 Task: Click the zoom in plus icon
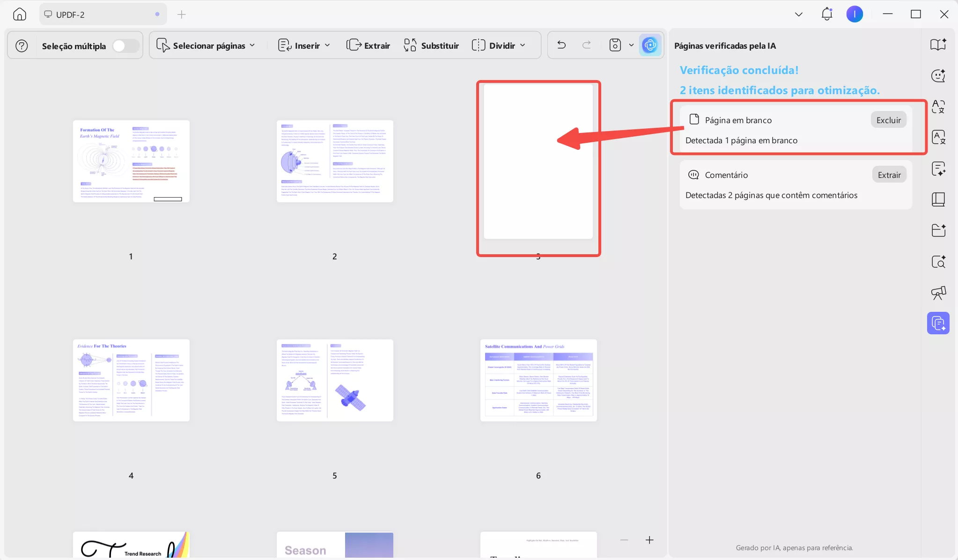pyautogui.click(x=649, y=540)
